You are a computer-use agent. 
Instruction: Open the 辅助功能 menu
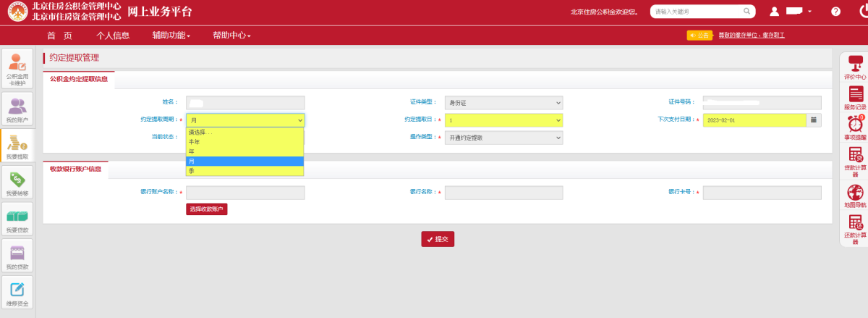point(171,35)
